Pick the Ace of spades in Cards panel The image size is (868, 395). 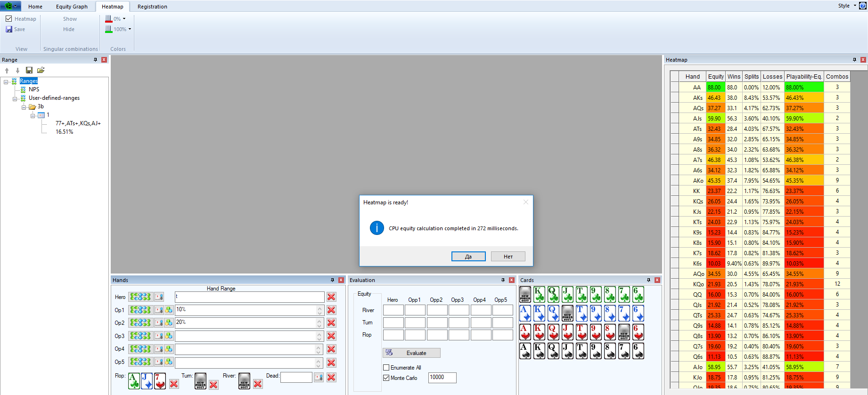click(525, 351)
